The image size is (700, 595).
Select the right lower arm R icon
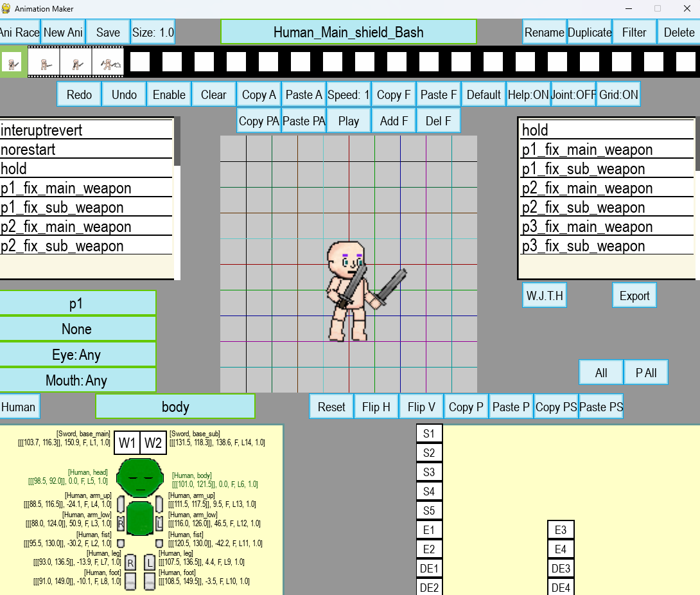(x=121, y=524)
